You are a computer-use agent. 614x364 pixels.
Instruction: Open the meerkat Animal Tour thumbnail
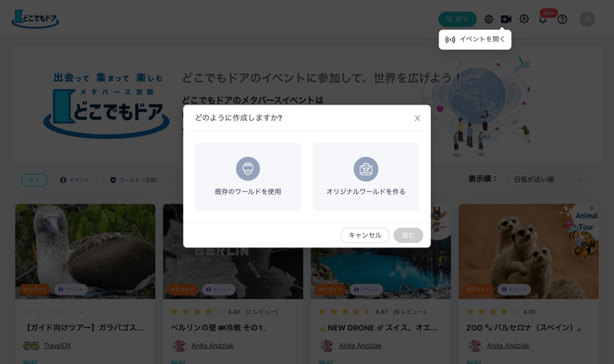[x=529, y=251]
